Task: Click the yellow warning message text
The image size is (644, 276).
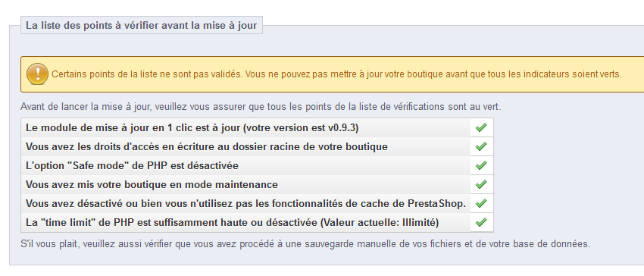Action: coord(336,74)
